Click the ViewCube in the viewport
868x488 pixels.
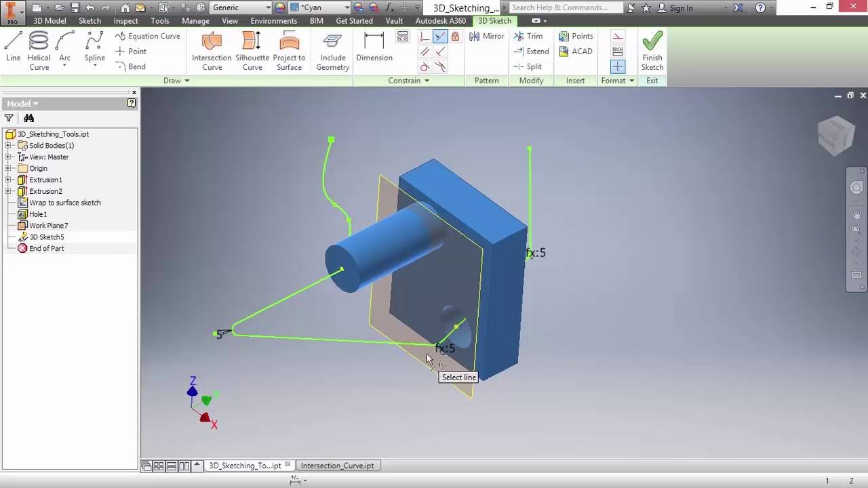click(x=835, y=135)
